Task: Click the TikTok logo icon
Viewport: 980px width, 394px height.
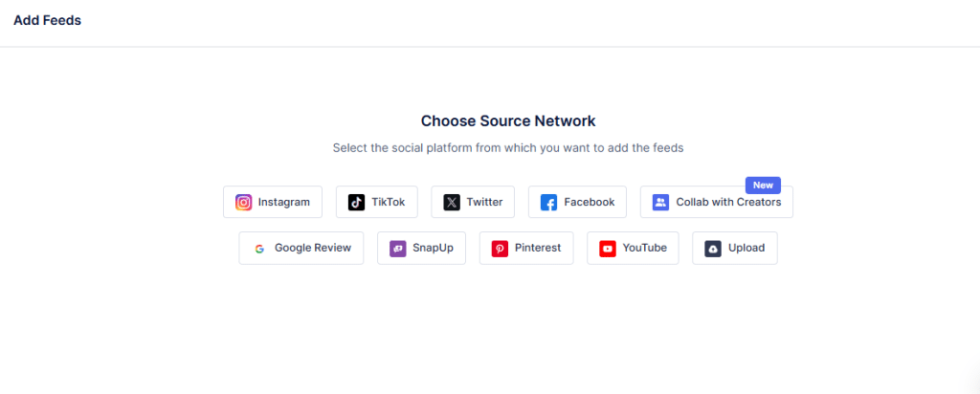Action: click(x=356, y=202)
